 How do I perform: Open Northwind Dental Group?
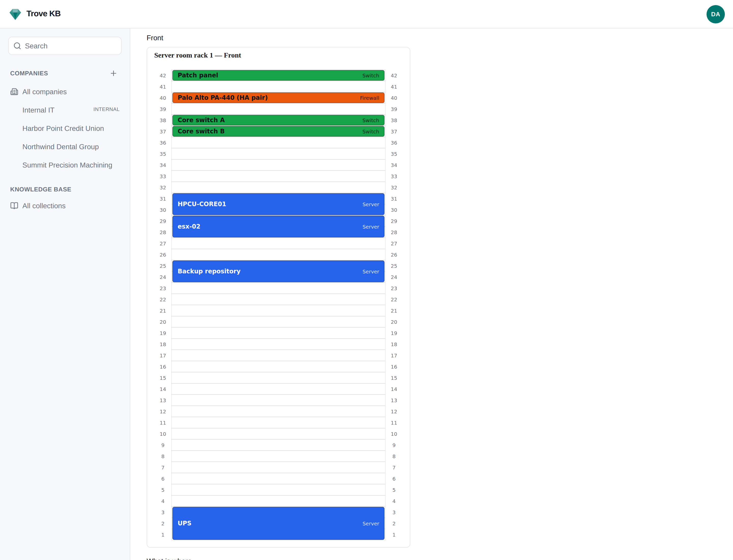coord(60,147)
